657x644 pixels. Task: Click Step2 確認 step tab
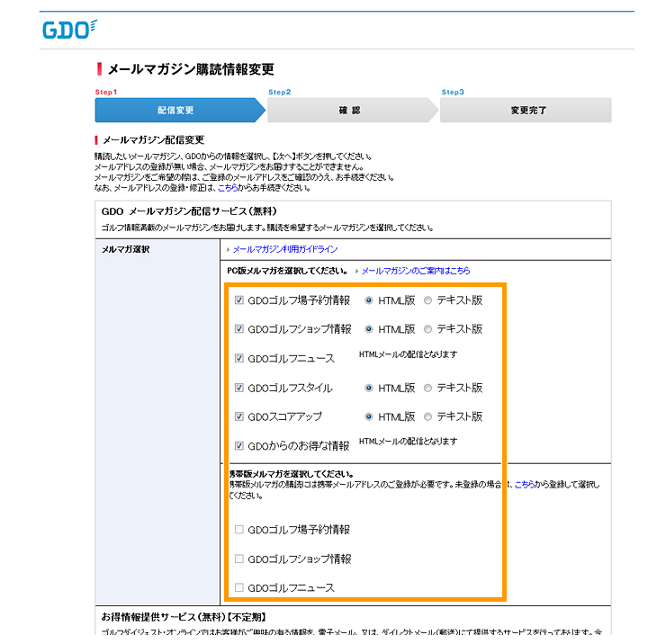coord(353,110)
